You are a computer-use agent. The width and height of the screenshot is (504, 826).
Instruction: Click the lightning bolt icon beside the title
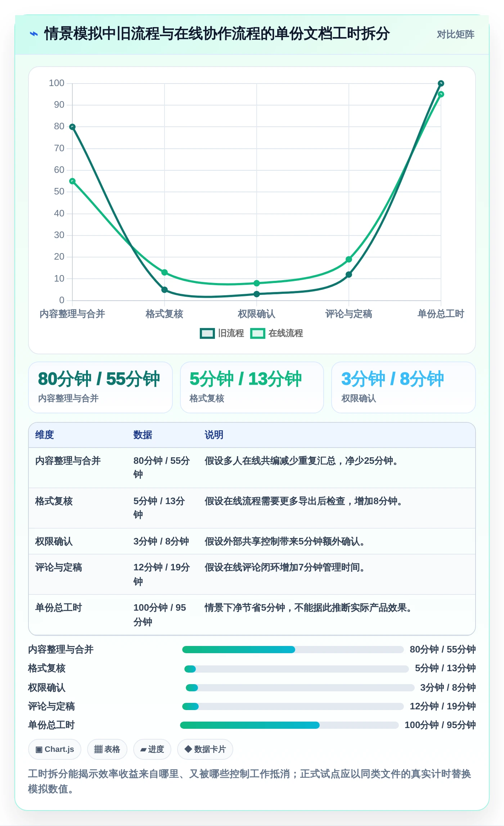[33, 34]
